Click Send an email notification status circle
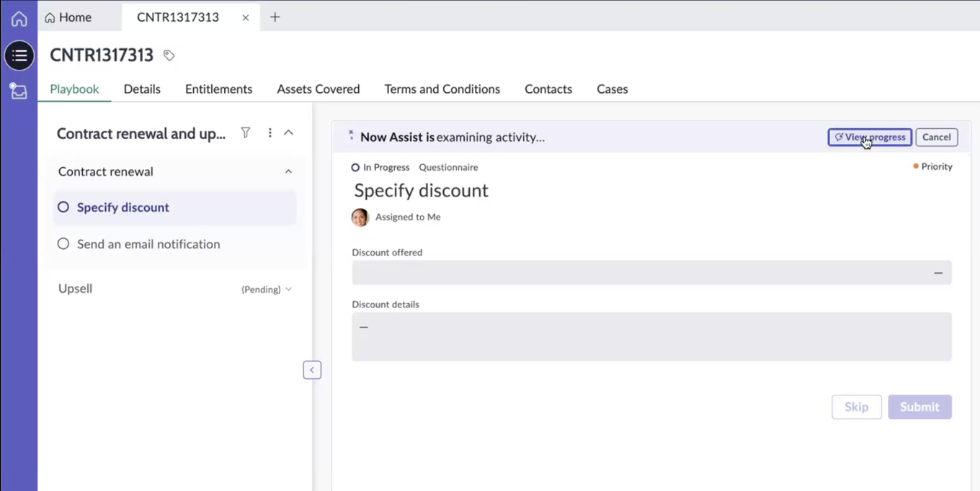This screenshot has width=980, height=491. coord(63,244)
